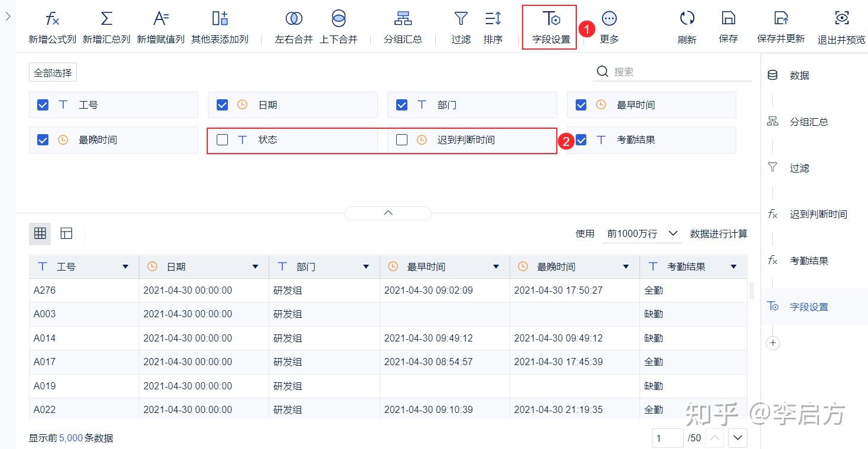Click the 新增汇总列 sigma icon
868x449 pixels.
pyautogui.click(x=106, y=19)
